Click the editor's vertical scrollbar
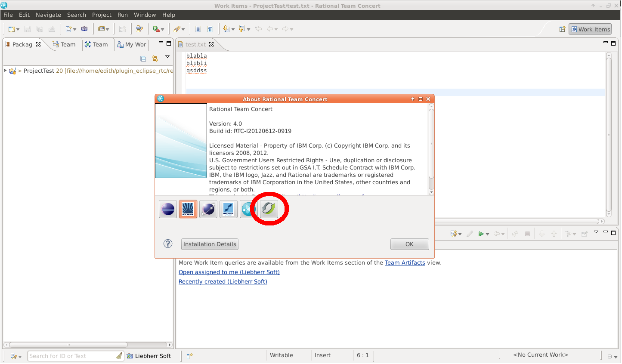The height and width of the screenshot is (364, 622). [x=609, y=135]
